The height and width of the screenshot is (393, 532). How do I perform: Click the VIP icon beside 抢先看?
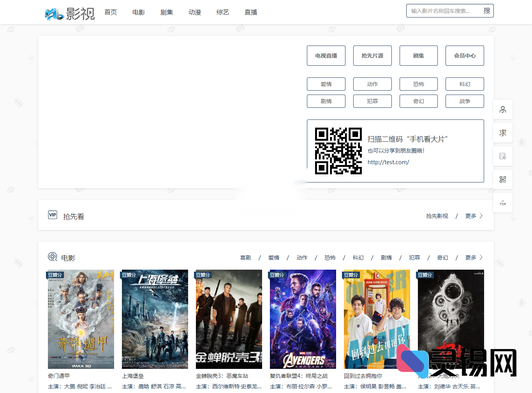(53, 215)
